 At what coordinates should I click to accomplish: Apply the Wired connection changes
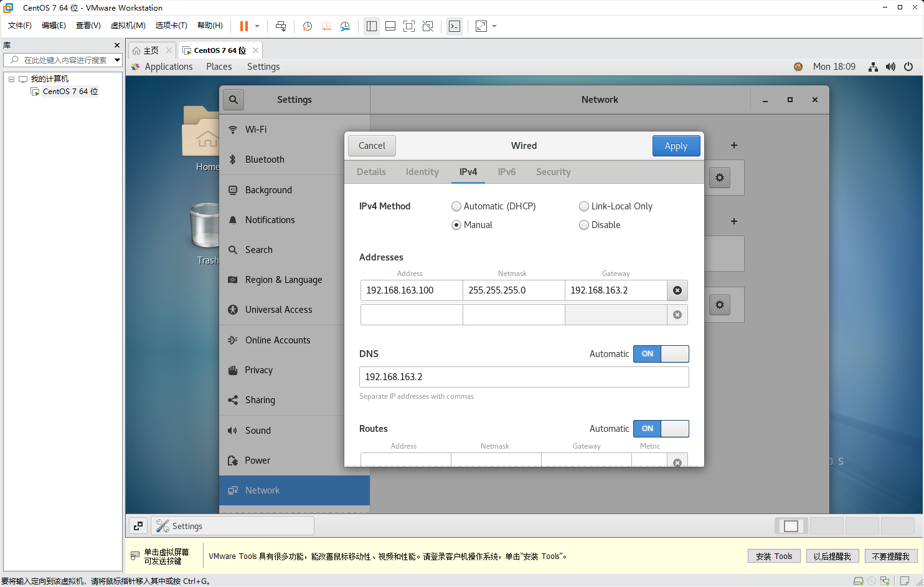pos(676,146)
